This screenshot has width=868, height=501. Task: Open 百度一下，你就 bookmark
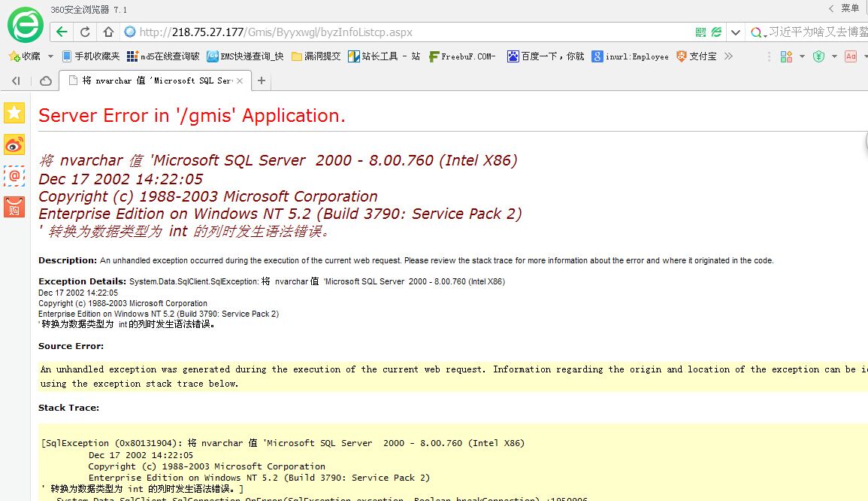[546, 56]
